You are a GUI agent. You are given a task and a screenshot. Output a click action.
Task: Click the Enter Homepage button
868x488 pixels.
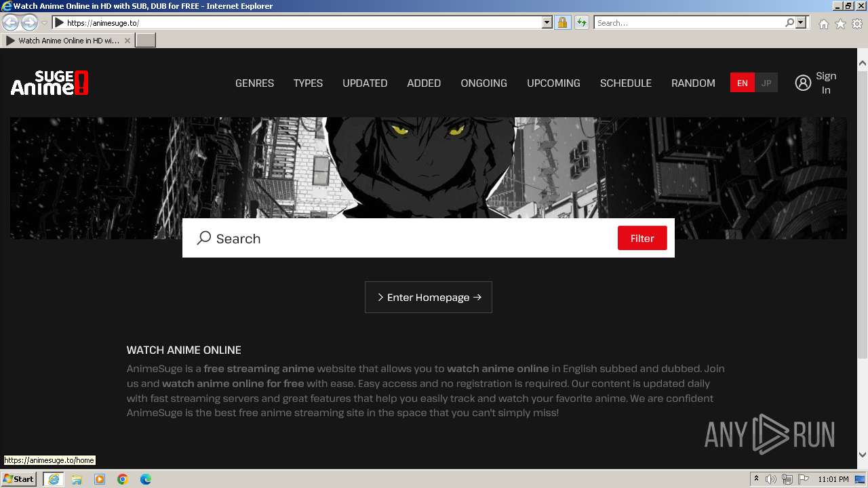429,297
